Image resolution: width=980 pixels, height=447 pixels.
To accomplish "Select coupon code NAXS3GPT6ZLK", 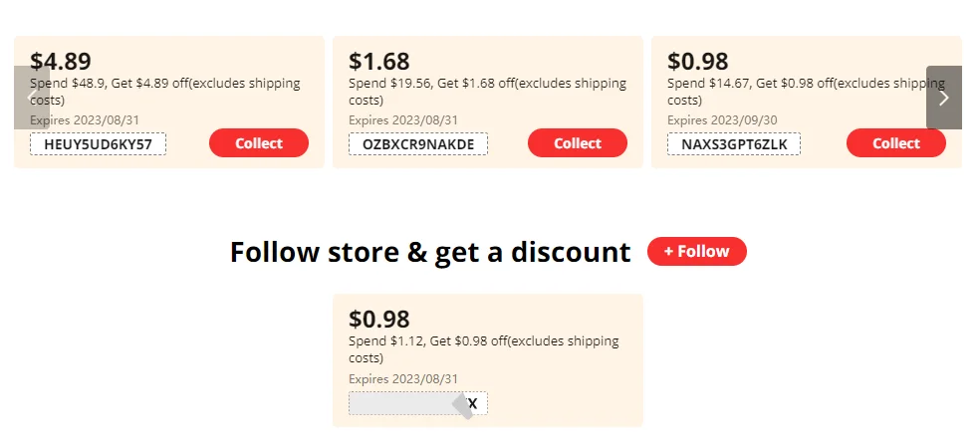I will point(734,144).
